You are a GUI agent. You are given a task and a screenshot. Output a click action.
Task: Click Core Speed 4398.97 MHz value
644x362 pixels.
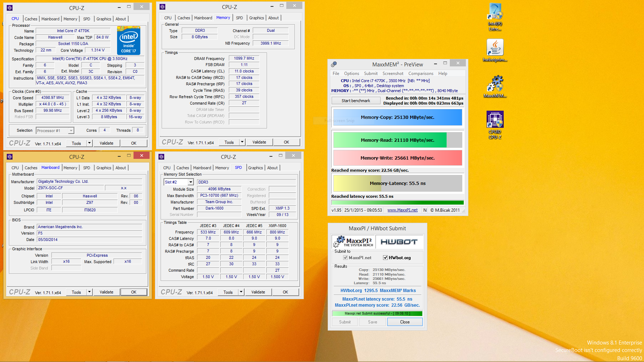pyautogui.click(x=52, y=97)
